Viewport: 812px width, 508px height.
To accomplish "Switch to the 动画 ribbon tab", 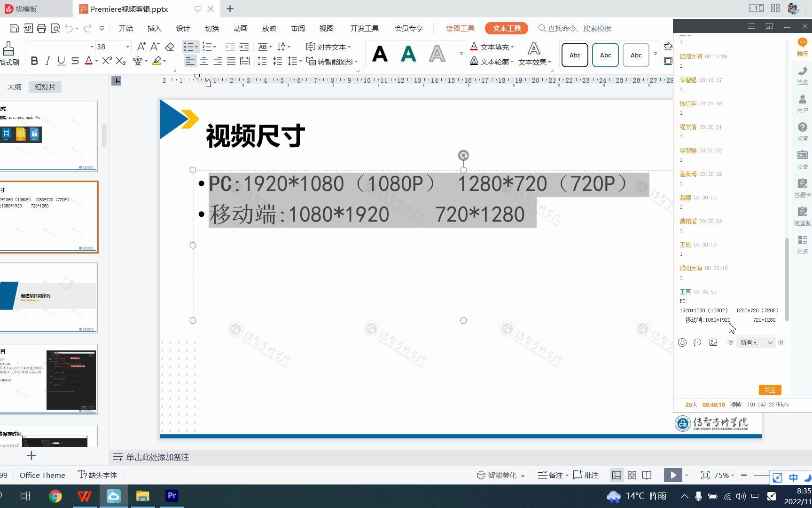I will pyautogui.click(x=240, y=28).
